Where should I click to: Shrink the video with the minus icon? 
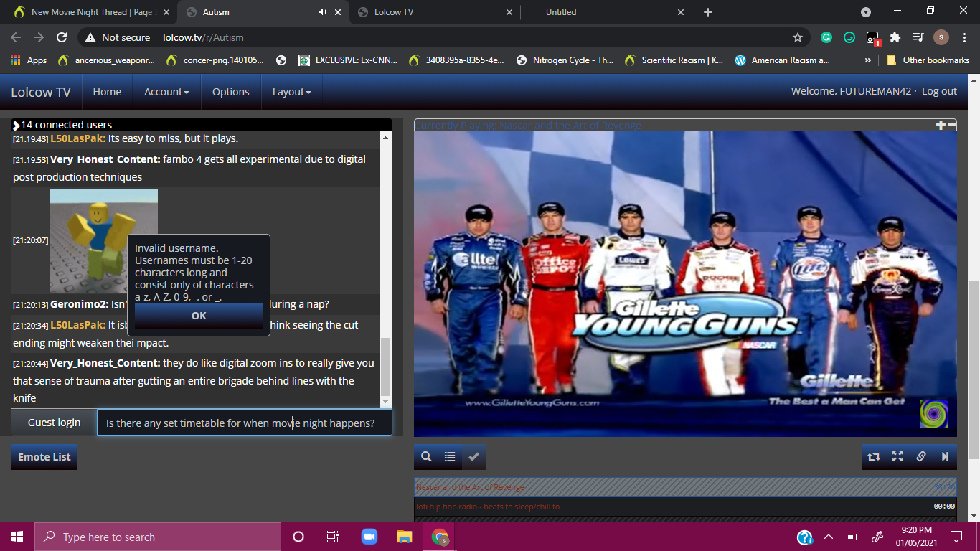pos(951,125)
